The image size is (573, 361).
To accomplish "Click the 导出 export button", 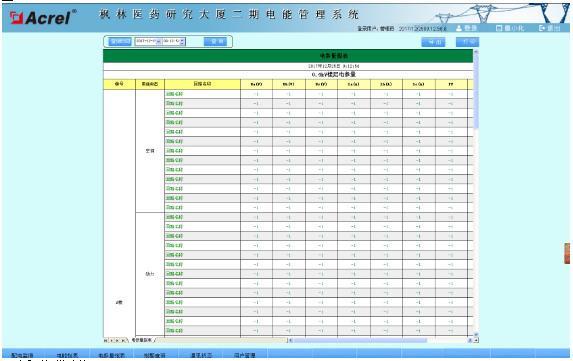I will click(x=433, y=42).
